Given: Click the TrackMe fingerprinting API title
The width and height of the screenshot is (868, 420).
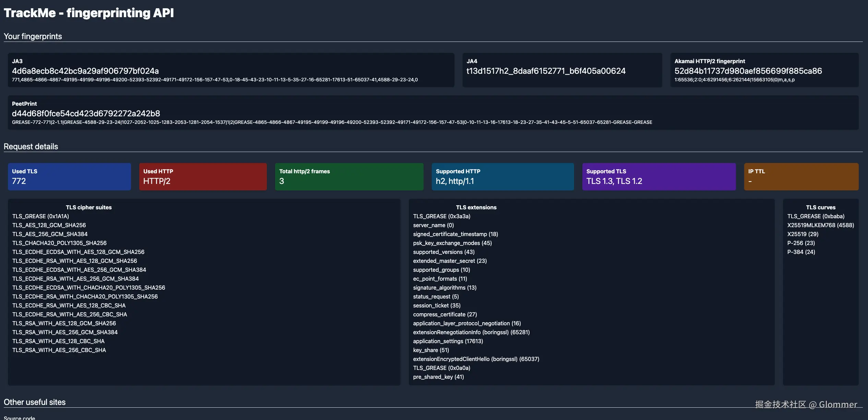Looking at the screenshot, I should pyautogui.click(x=88, y=13).
